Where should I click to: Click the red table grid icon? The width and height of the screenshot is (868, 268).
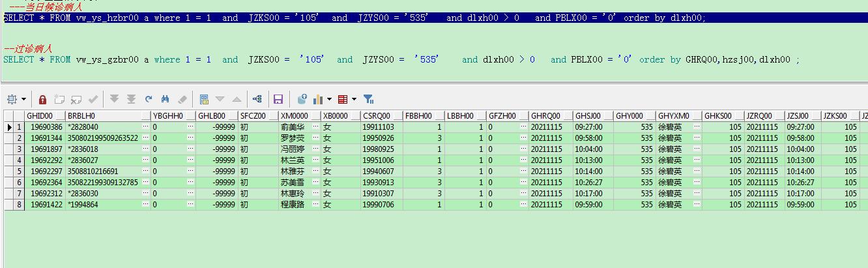[343, 99]
